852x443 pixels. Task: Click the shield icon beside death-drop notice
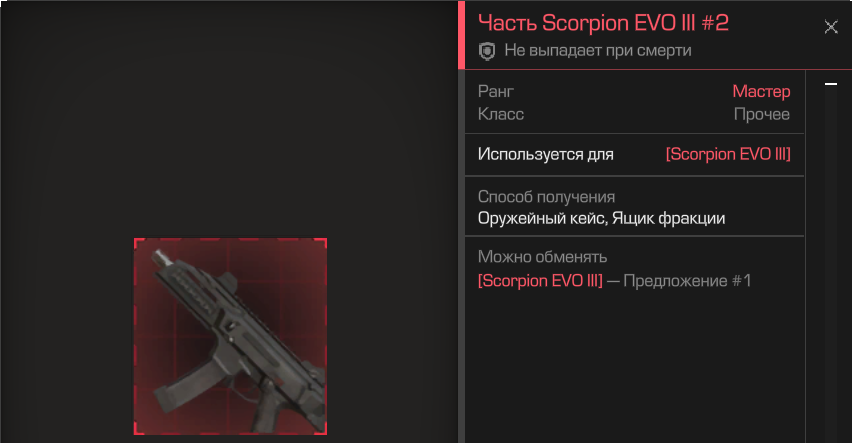pyautogui.click(x=486, y=51)
